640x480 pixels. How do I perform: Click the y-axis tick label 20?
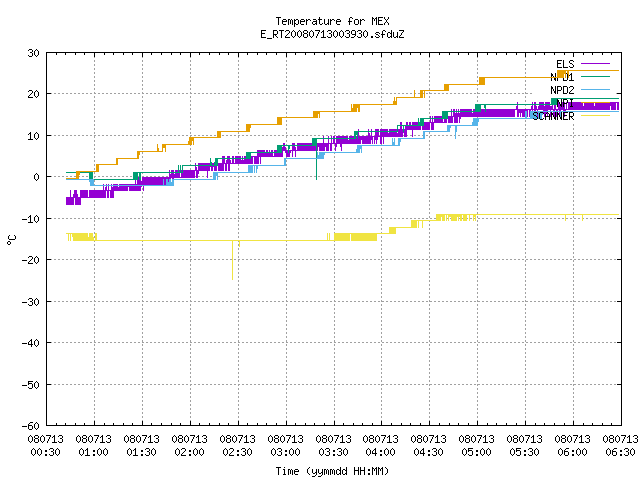tap(33, 94)
